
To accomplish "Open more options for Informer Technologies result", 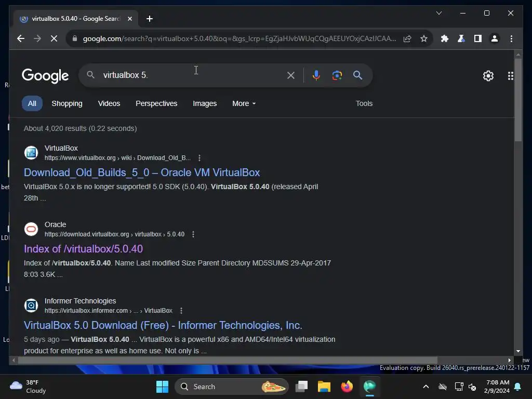I will point(181,311).
